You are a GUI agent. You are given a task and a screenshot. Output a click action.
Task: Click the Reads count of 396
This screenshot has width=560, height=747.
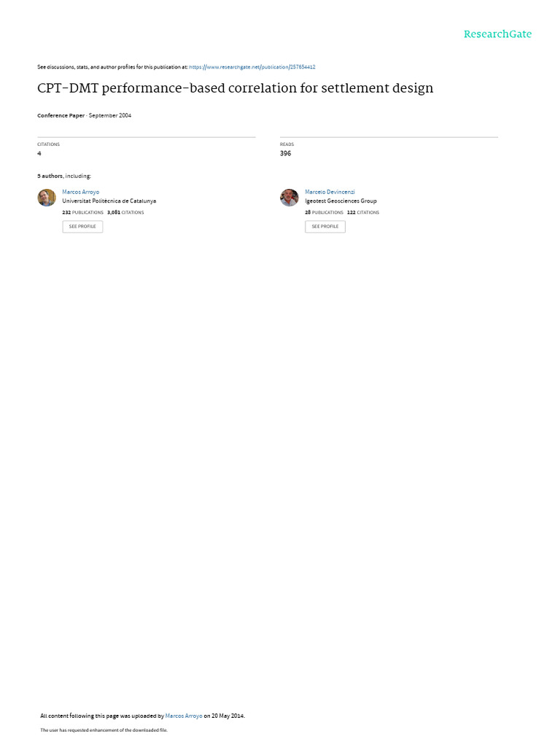285,153
